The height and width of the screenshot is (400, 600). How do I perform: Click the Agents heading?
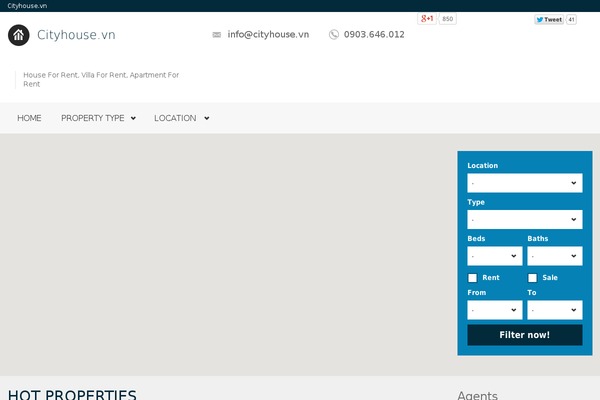coord(478,395)
